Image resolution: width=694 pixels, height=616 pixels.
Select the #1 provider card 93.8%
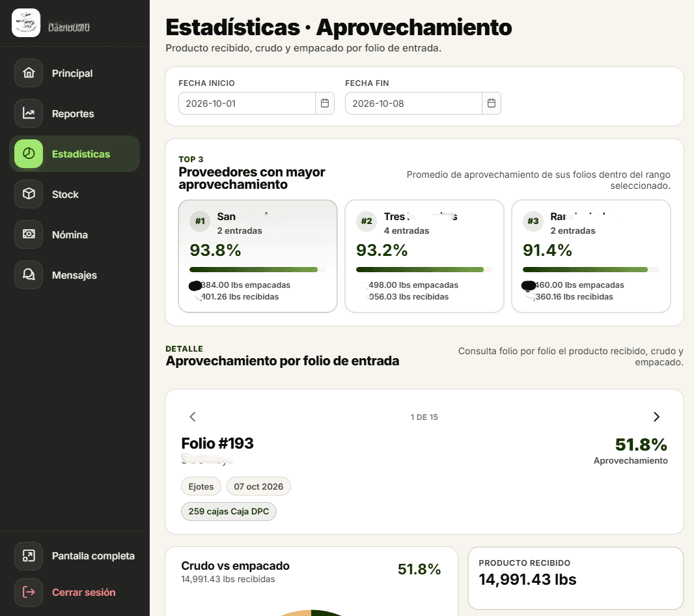[x=258, y=256]
